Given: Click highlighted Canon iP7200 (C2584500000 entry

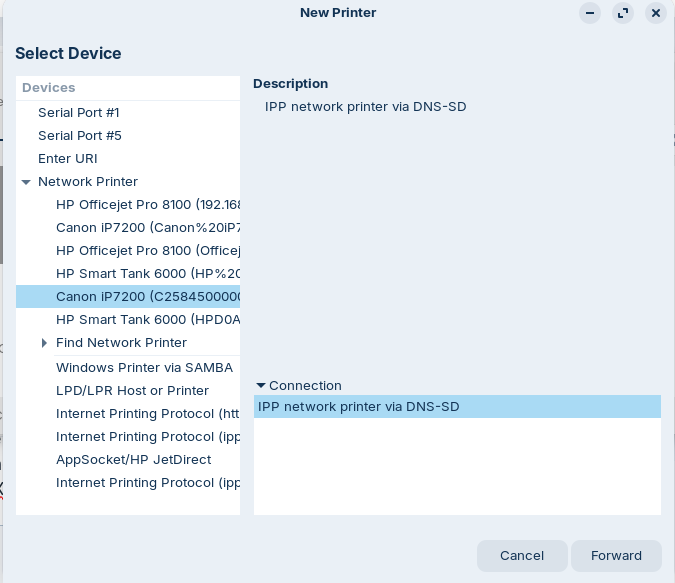Looking at the screenshot, I should [x=148, y=297].
